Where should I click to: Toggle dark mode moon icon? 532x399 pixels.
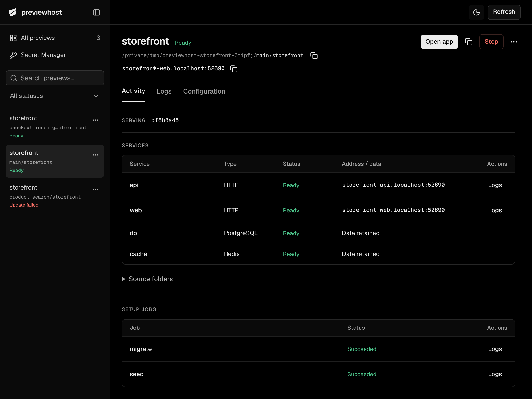click(x=476, y=12)
